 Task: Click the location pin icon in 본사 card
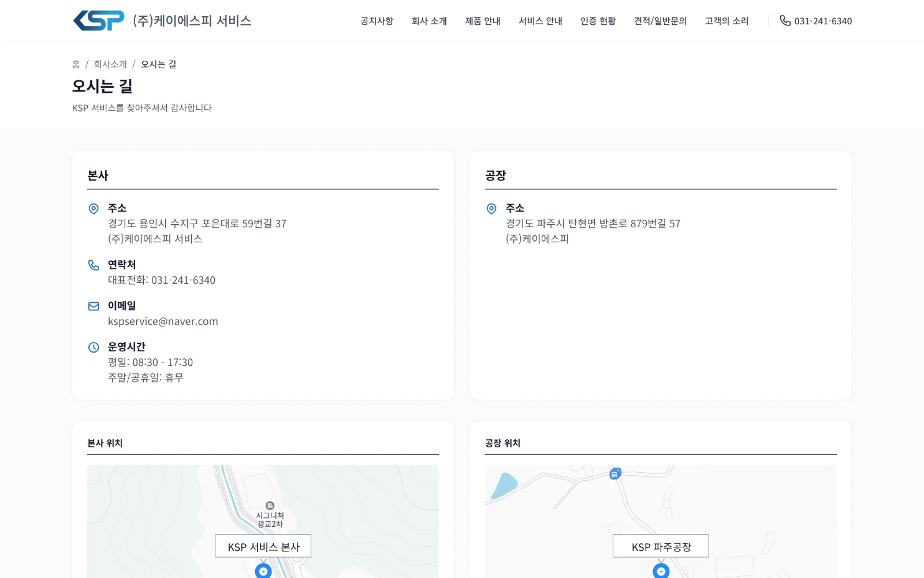coord(94,209)
